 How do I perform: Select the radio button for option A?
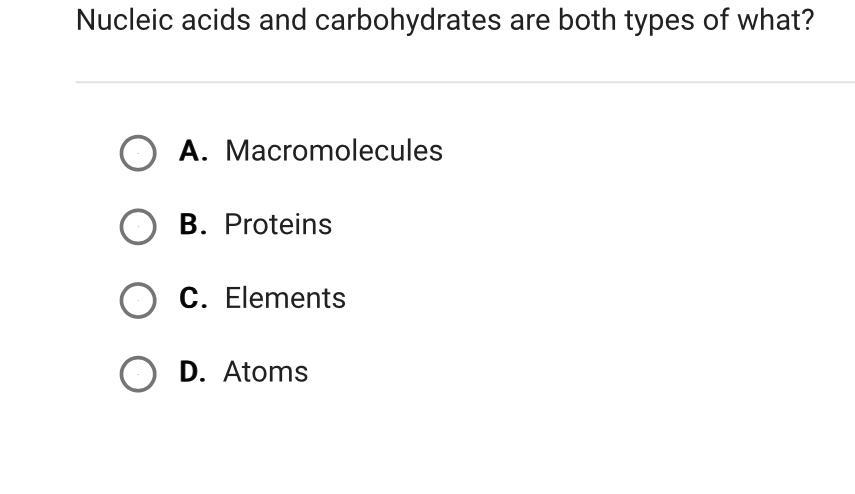point(138,153)
